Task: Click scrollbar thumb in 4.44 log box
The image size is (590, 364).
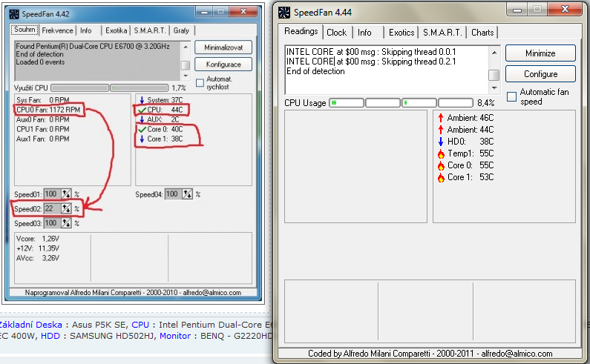Action: tap(494, 75)
